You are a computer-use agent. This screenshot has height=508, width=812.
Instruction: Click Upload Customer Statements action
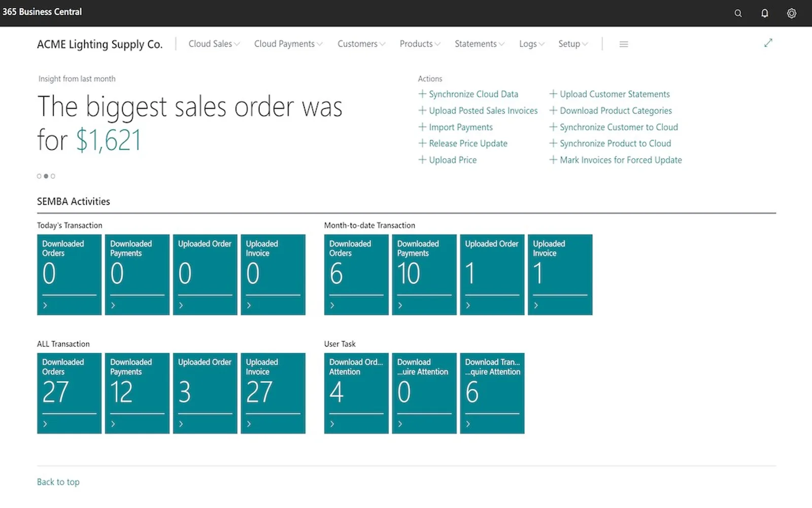point(615,94)
